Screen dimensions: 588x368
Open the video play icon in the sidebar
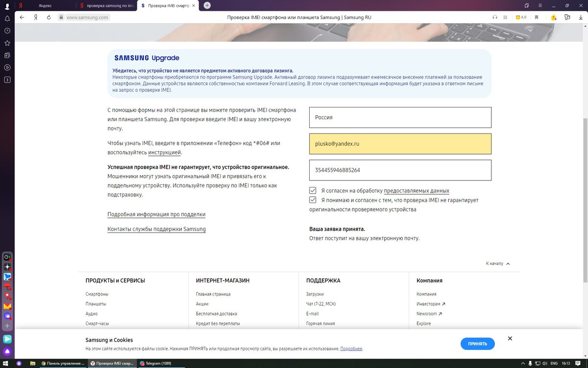(7, 67)
